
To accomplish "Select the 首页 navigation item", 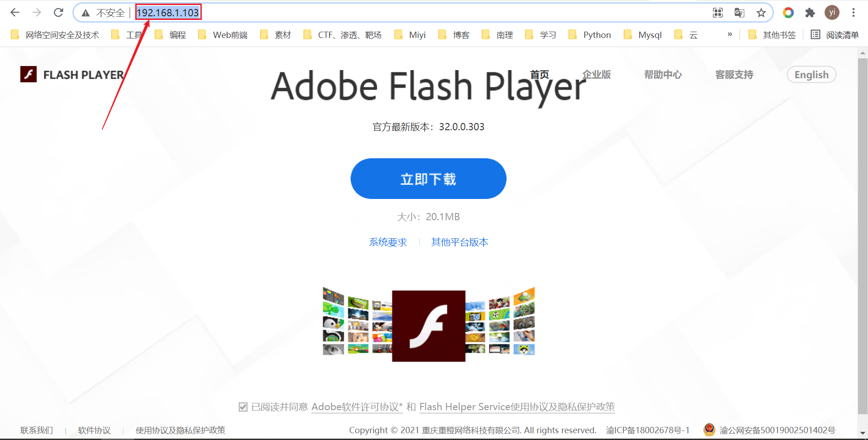I will (x=540, y=75).
